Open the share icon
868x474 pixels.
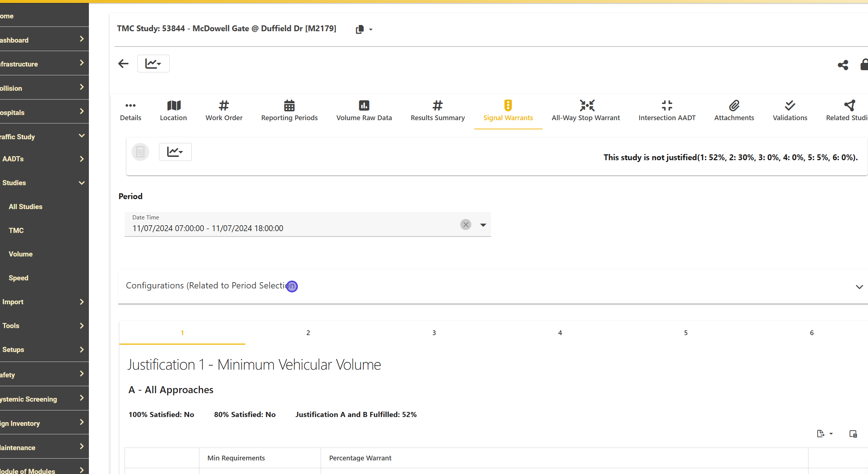(843, 65)
